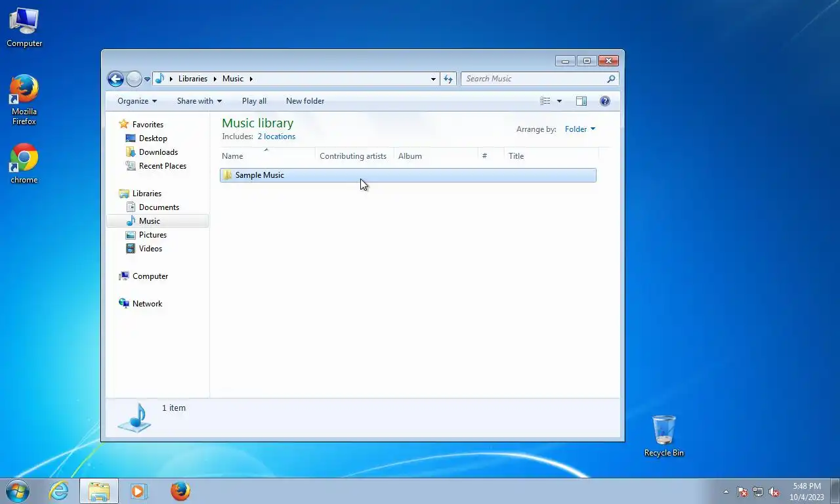Open Help with the question mark icon
The width and height of the screenshot is (840, 504).
tap(605, 101)
